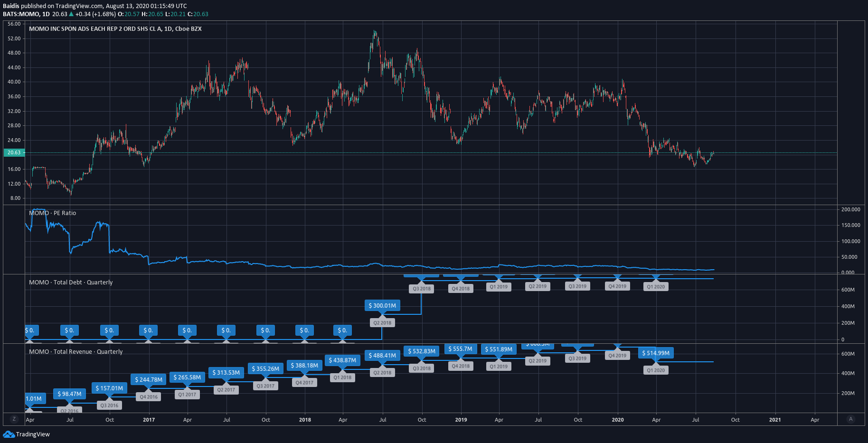Click the 20.63 current price label

14,152
